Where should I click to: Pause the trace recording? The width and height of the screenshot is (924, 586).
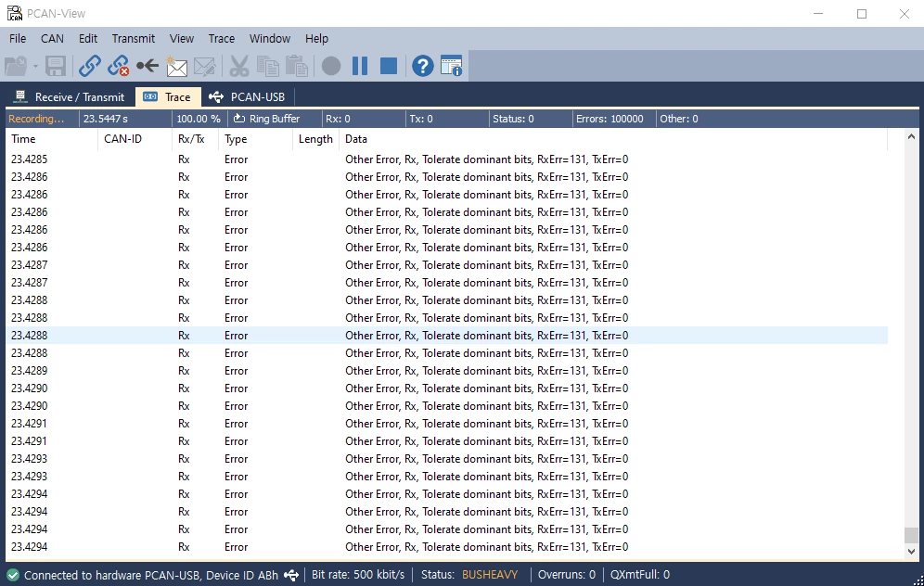pos(359,66)
